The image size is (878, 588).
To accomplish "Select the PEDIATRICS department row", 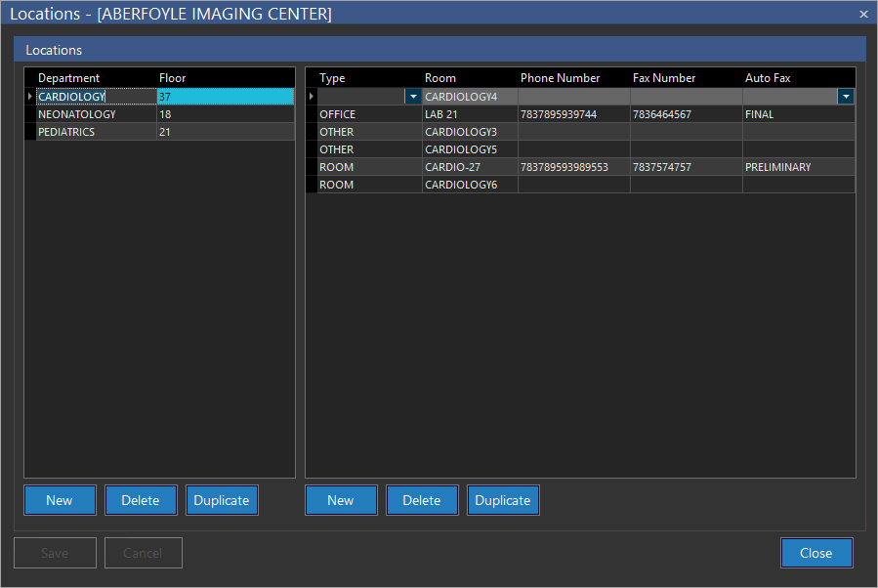I will [x=67, y=132].
